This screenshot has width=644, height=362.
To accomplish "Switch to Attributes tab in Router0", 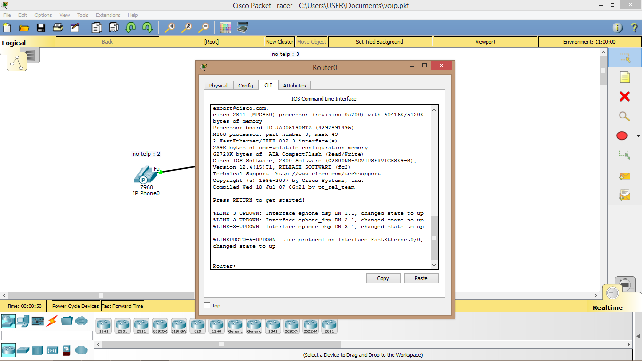I will coord(294,86).
